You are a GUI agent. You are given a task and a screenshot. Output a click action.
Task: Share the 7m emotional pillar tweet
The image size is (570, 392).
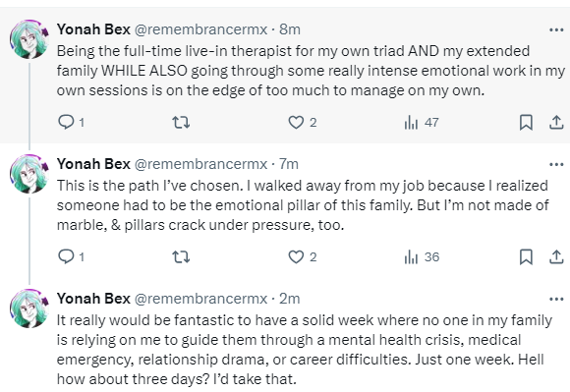[x=556, y=256]
